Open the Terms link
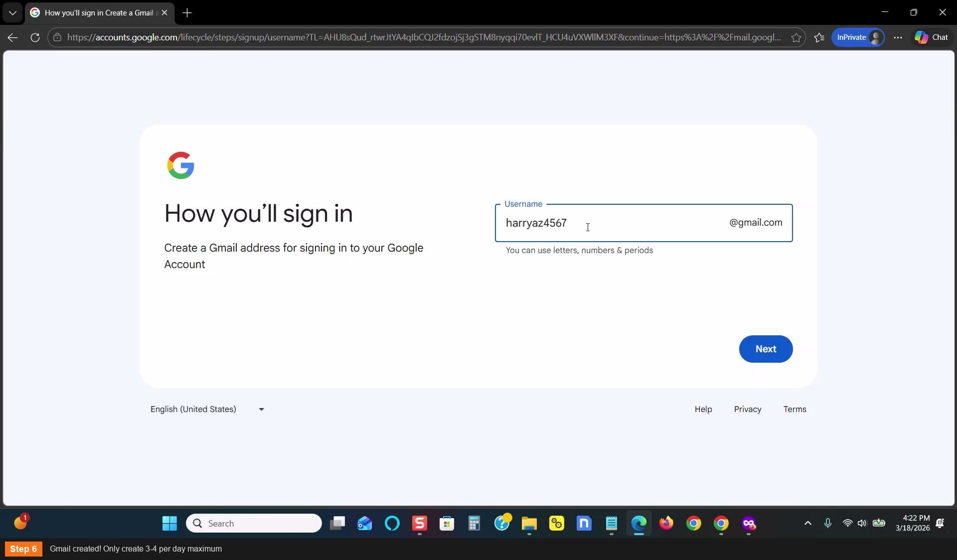The height and width of the screenshot is (560, 957). [795, 409]
